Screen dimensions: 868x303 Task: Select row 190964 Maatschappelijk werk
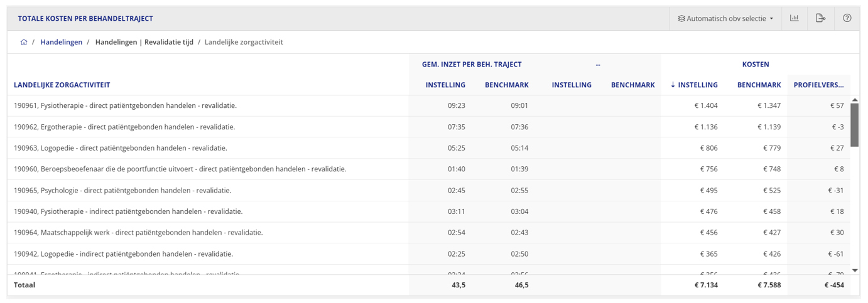click(x=429, y=232)
